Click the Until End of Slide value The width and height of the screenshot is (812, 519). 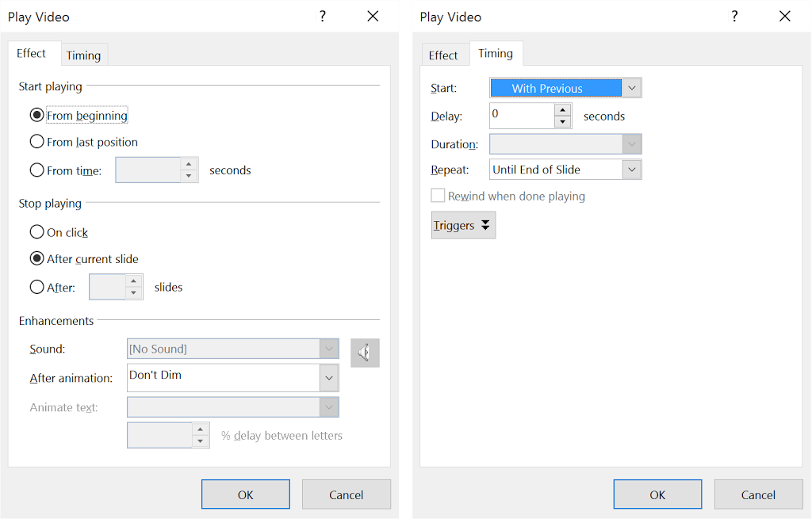[537, 170]
